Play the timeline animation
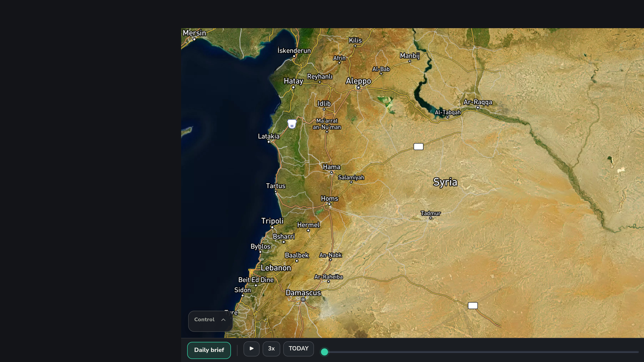The height and width of the screenshot is (362, 644). [x=251, y=349]
